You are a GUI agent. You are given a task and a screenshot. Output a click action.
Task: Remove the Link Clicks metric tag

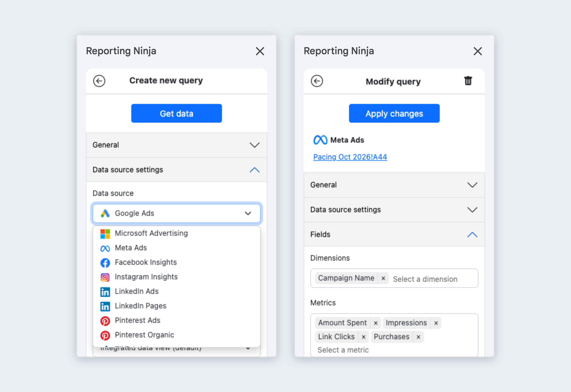(x=363, y=337)
